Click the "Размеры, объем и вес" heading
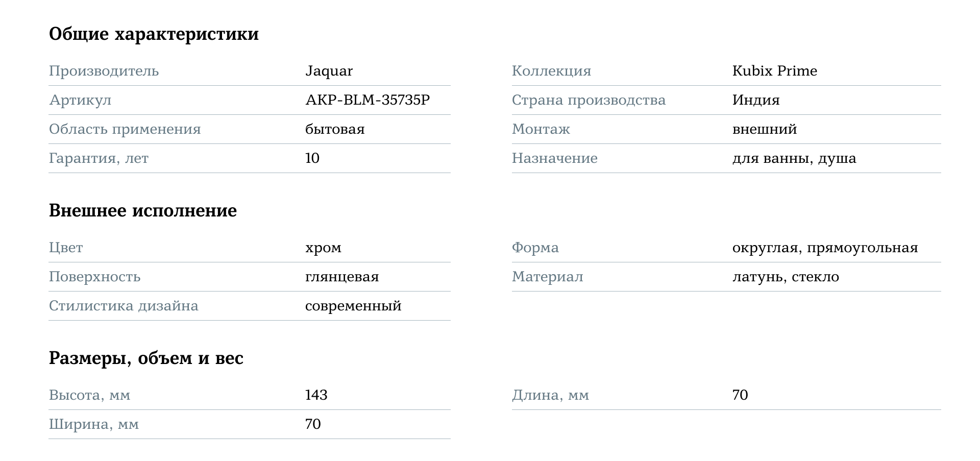Screen dimensions: 980x461 [146, 358]
